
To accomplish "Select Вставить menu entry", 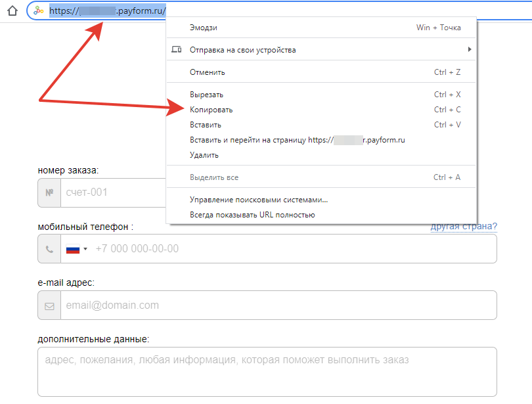I will [x=321, y=125].
